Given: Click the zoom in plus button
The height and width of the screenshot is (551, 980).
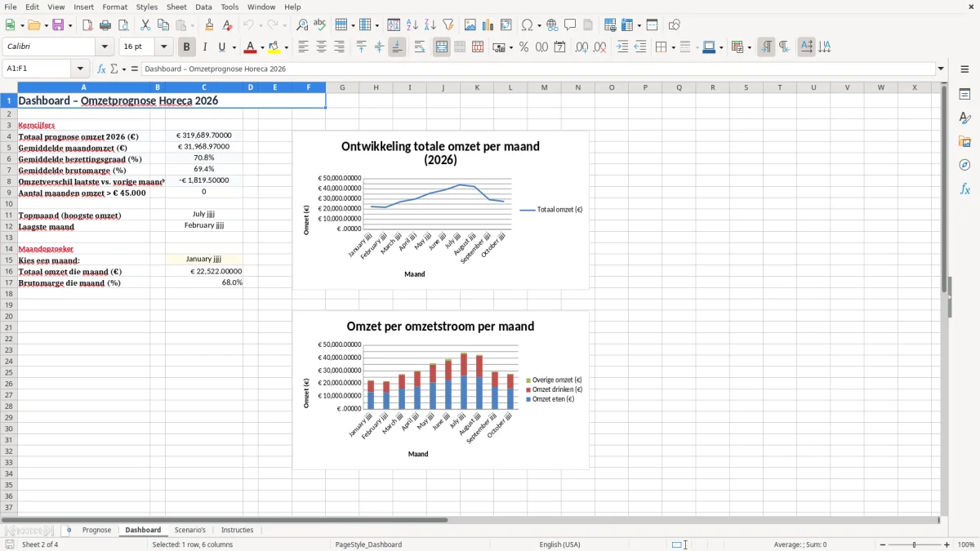Looking at the screenshot, I should coord(947,544).
